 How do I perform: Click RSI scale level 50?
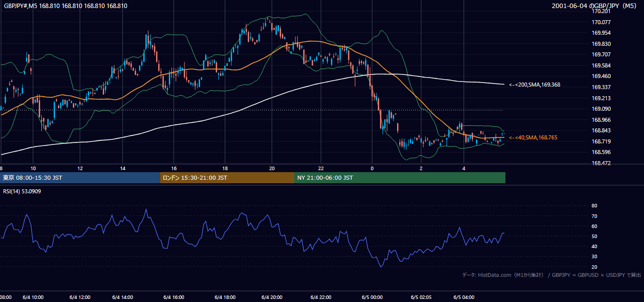pos(594,236)
